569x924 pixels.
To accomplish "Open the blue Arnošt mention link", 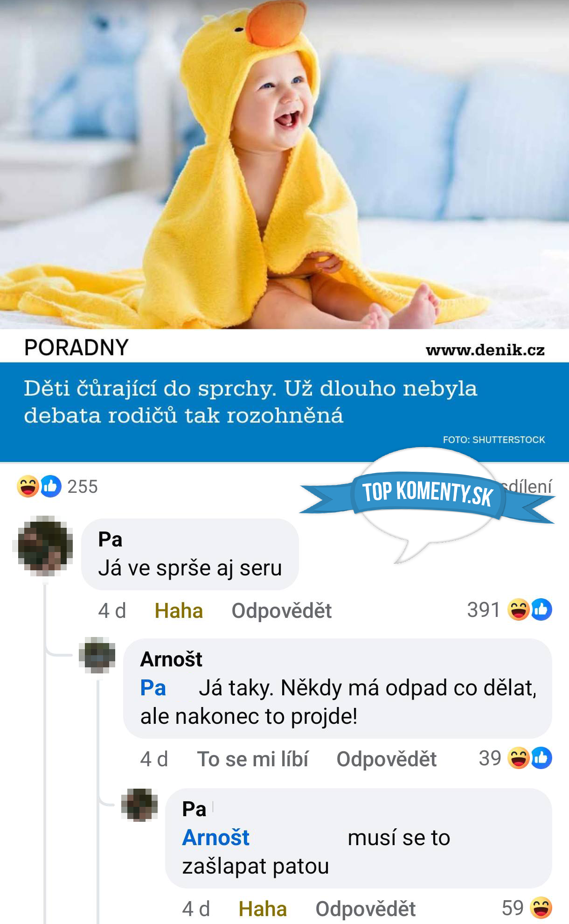I will point(215,838).
